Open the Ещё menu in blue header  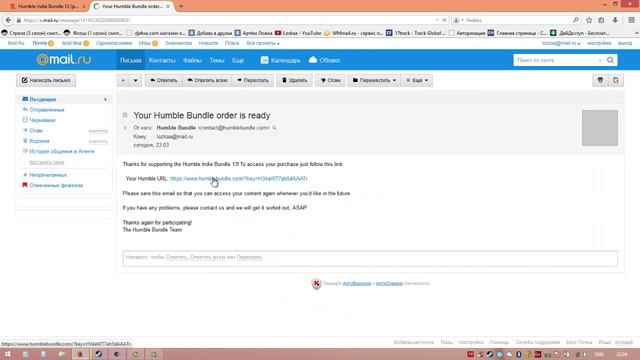238,60
